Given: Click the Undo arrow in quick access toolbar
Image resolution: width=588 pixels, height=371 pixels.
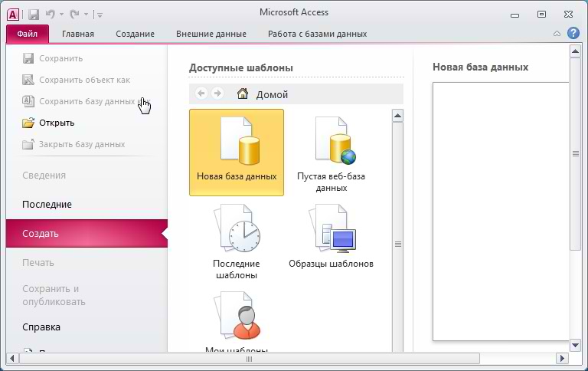Looking at the screenshot, I should point(51,15).
